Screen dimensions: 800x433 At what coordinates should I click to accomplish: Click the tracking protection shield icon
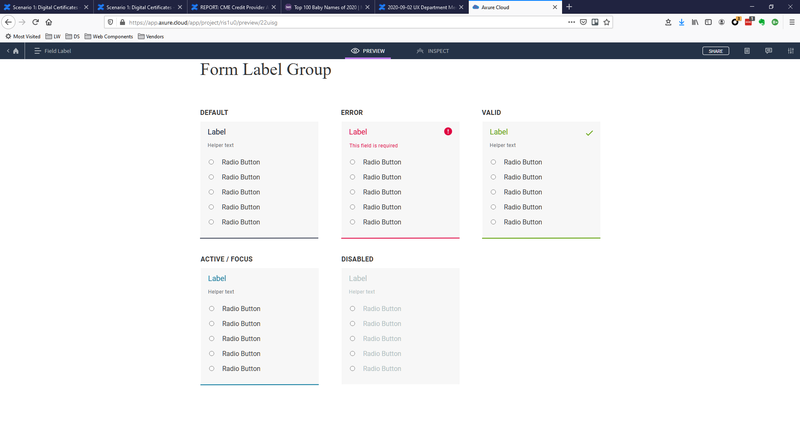coord(111,22)
